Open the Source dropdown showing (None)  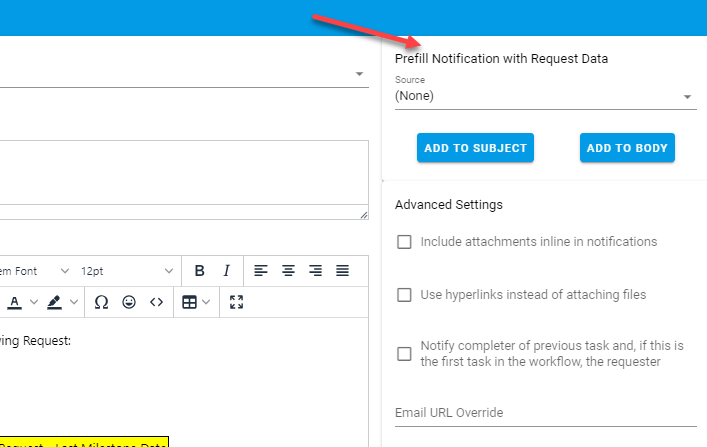(x=544, y=97)
